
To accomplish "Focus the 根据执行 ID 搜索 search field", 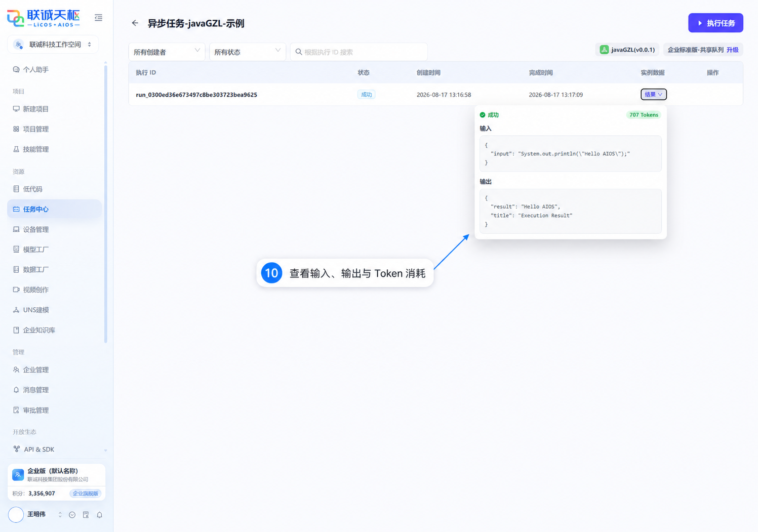I will click(x=358, y=52).
